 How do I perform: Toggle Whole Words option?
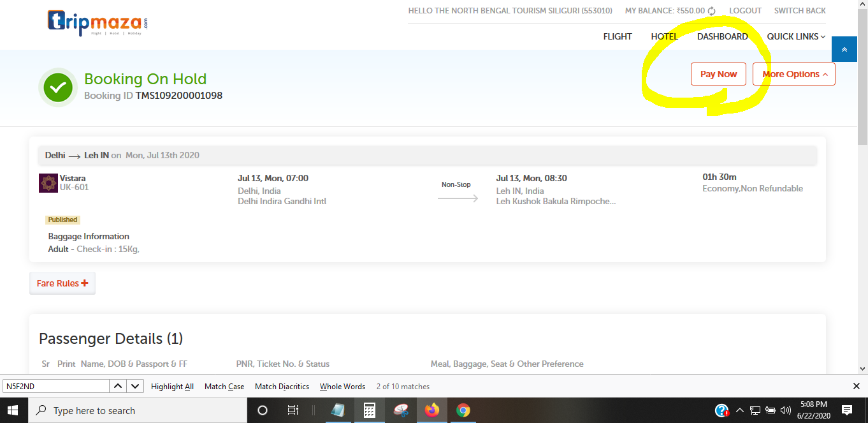pos(342,386)
